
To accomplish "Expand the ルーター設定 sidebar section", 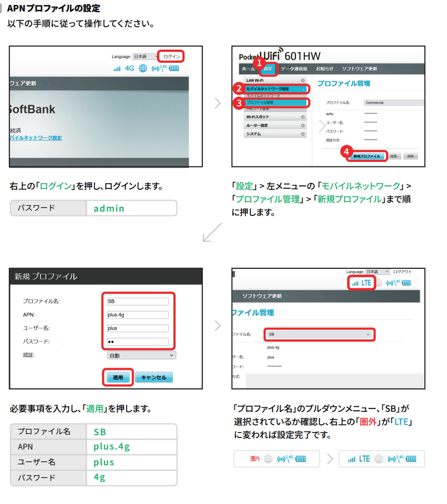I will pos(275,125).
